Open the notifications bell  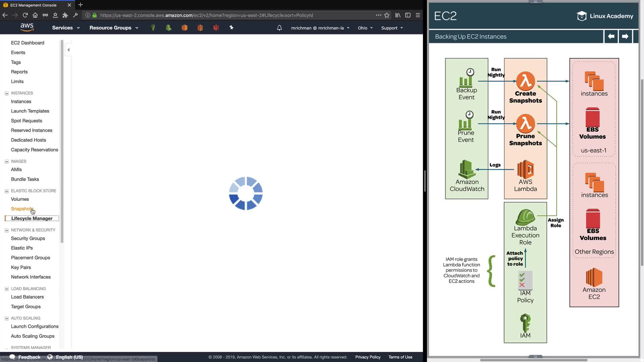(x=279, y=28)
